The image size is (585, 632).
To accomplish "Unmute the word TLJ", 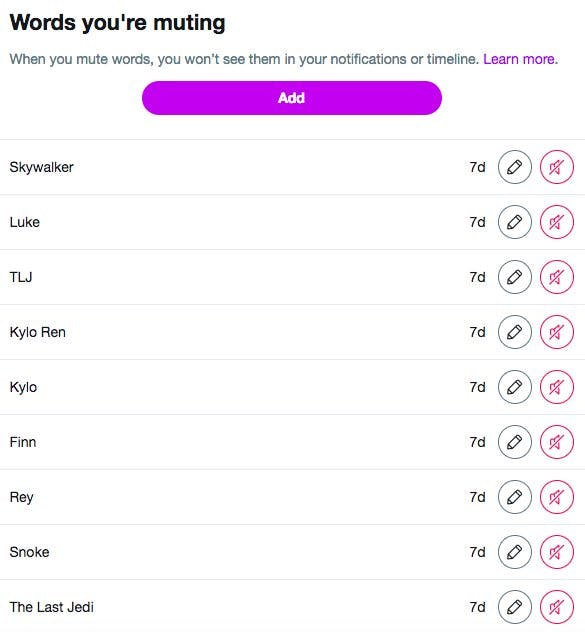I will [x=557, y=277].
